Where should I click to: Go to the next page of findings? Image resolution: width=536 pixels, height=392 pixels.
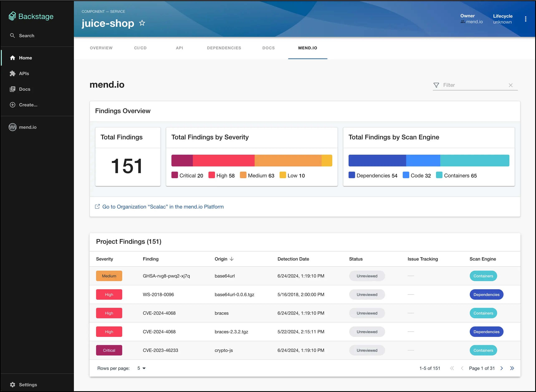pos(502,368)
